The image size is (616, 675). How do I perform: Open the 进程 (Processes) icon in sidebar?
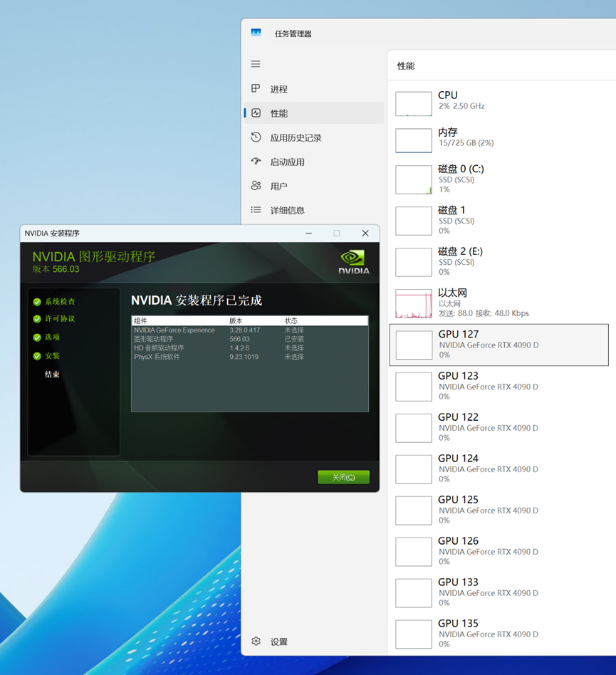[256, 88]
